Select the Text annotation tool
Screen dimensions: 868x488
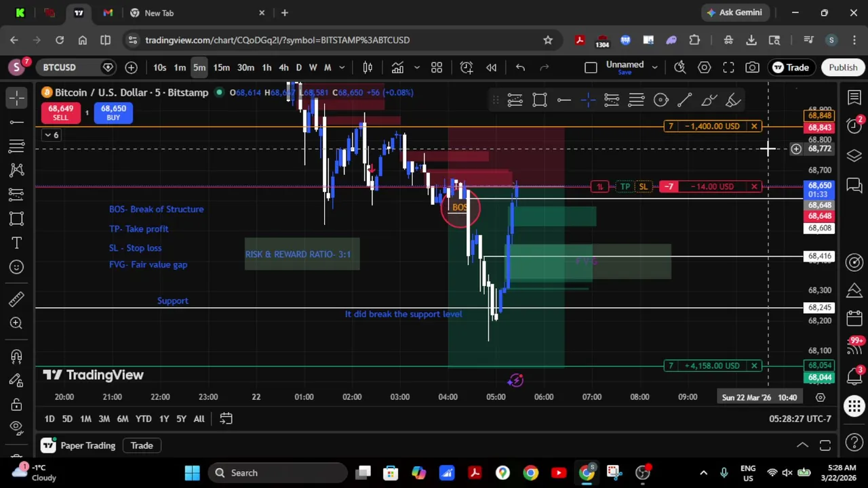(17, 243)
